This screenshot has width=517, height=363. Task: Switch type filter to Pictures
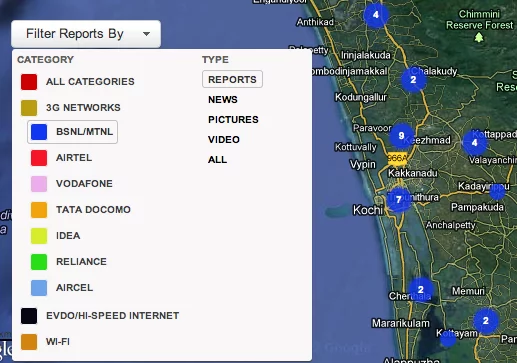pyautogui.click(x=233, y=119)
